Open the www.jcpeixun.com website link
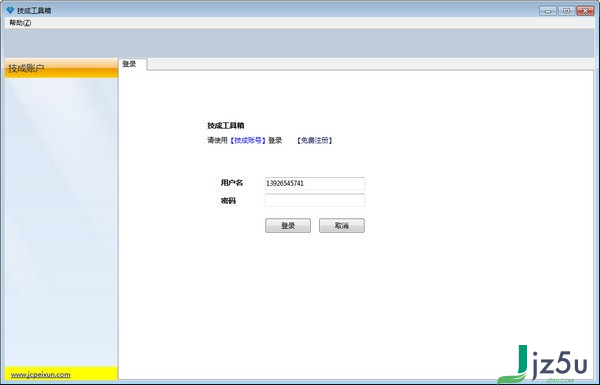Image resolution: width=600 pixels, height=385 pixels. pyautogui.click(x=41, y=375)
